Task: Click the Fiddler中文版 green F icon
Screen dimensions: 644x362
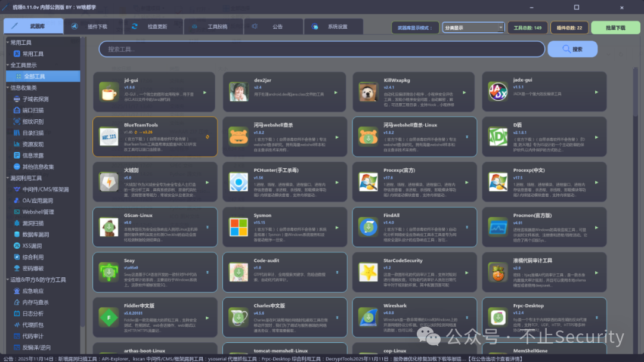Action: (109, 318)
